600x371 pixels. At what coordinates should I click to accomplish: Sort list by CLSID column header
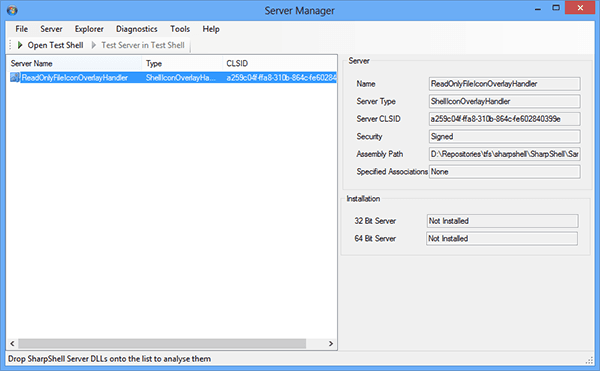pyautogui.click(x=279, y=63)
